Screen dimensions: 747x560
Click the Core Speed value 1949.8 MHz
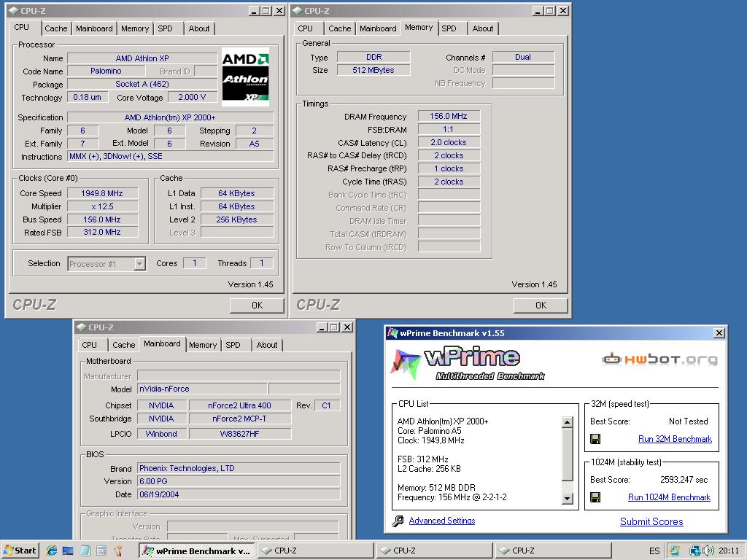coord(102,193)
